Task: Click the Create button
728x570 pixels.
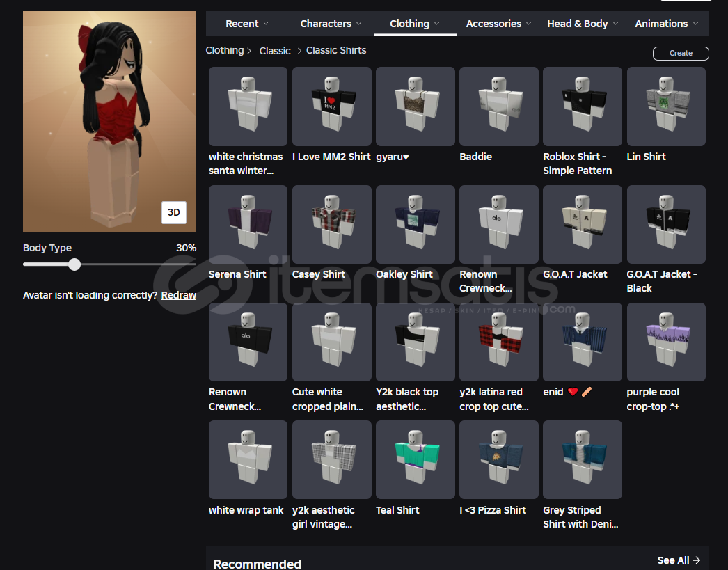Action: (x=681, y=54)
